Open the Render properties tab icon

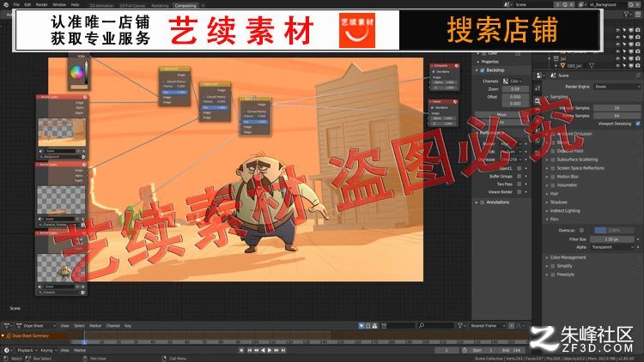coord(538,100)
